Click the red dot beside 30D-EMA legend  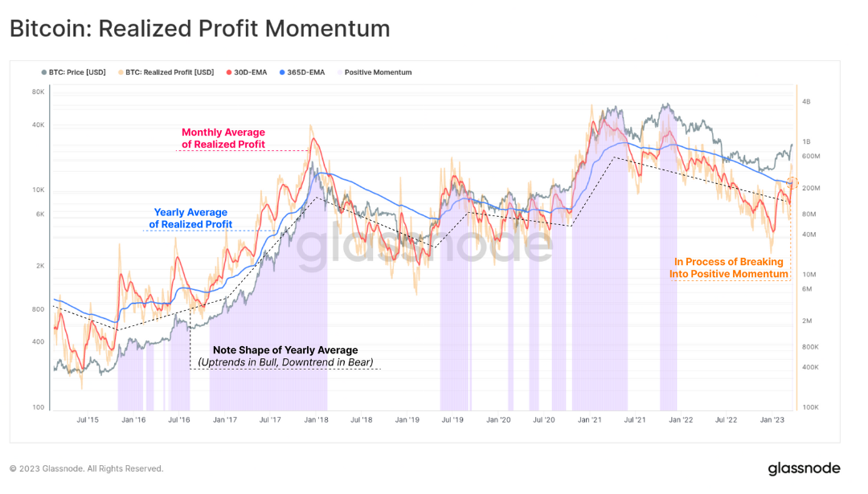tap(228, 72)
